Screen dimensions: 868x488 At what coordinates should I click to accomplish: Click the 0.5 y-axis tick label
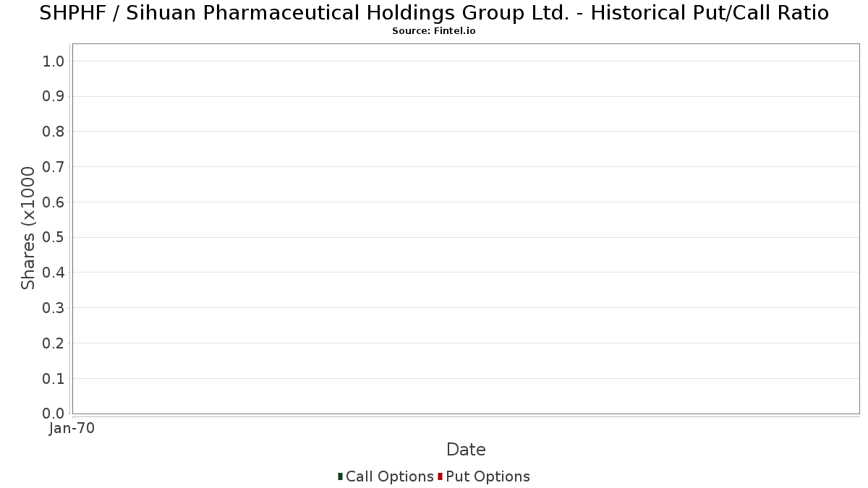point(54,238)
